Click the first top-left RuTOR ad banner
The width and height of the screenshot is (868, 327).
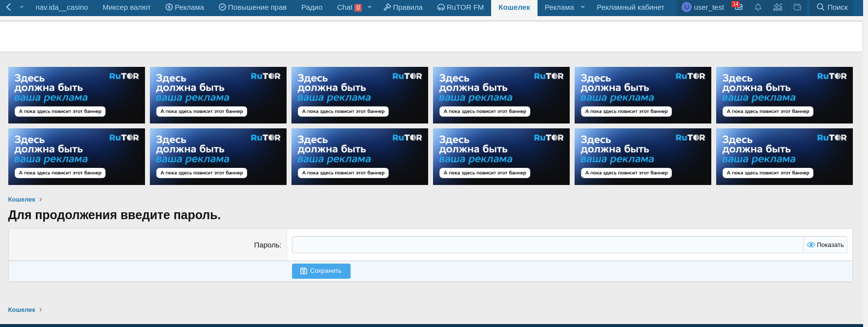click(77, 95)
